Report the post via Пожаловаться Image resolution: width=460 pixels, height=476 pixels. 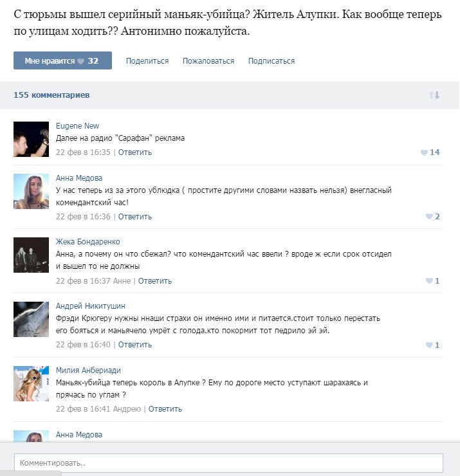(208, 61)
